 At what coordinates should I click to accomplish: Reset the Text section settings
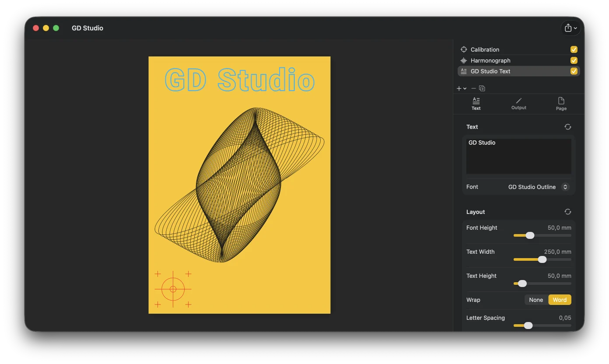point(568,127)
